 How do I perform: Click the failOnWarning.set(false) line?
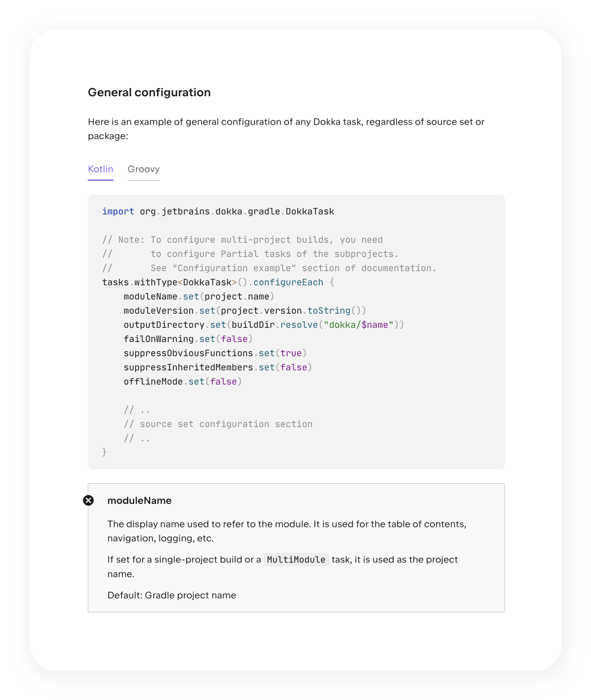pyautogui.click(x=188, y=339)
